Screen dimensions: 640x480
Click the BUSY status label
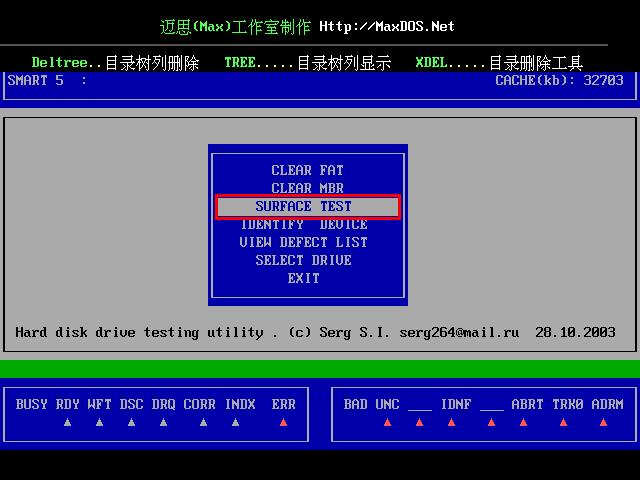[31, 404]
